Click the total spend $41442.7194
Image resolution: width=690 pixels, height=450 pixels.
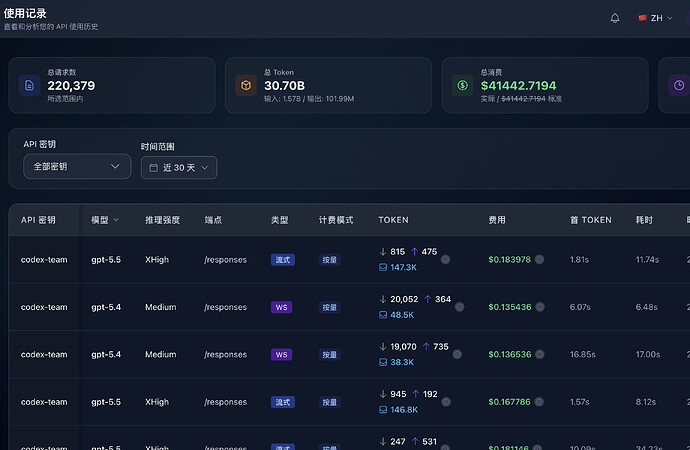coord(518,85)
